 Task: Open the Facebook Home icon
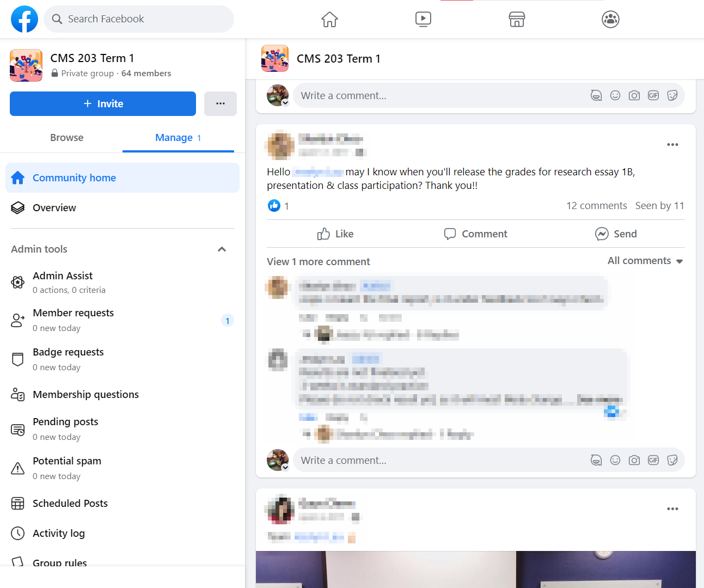click(329, 20)
